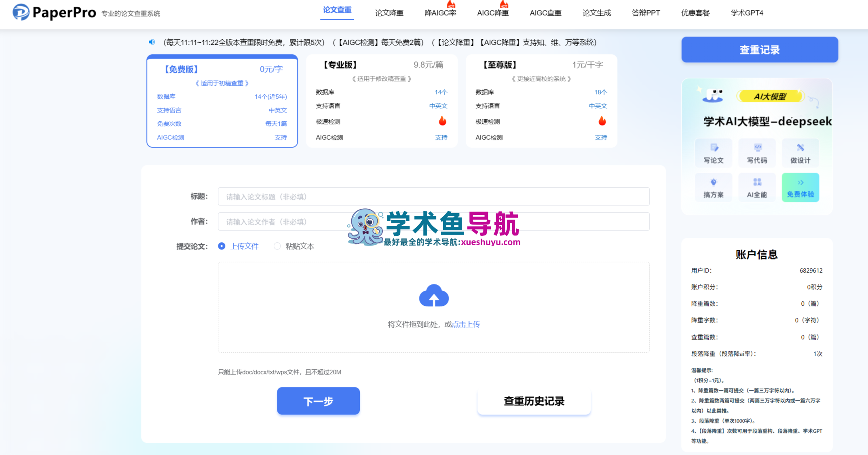The image size is (868, 455).
Task: Open the 论文降重 tab
Action: click(x=389, y=13)
